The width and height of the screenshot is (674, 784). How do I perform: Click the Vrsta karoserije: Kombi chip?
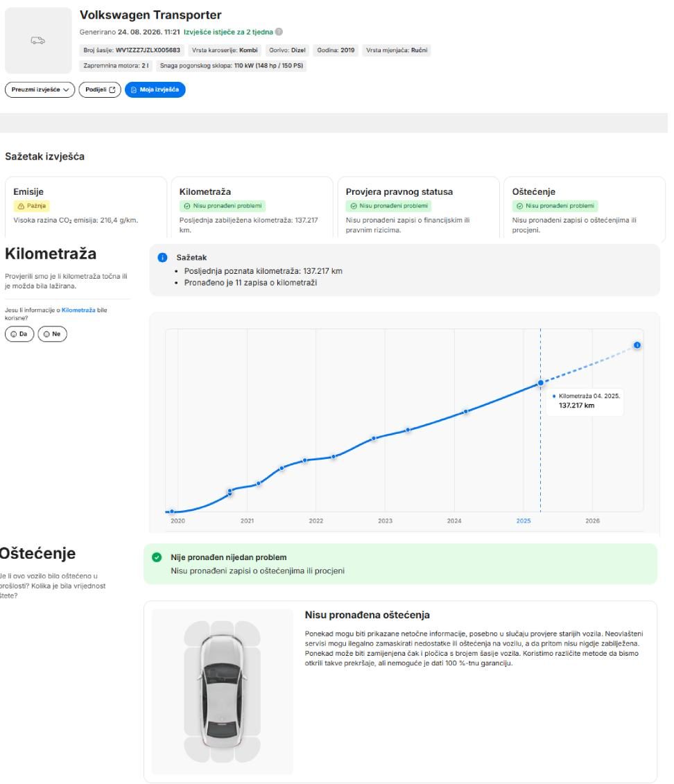coord(225,50)
